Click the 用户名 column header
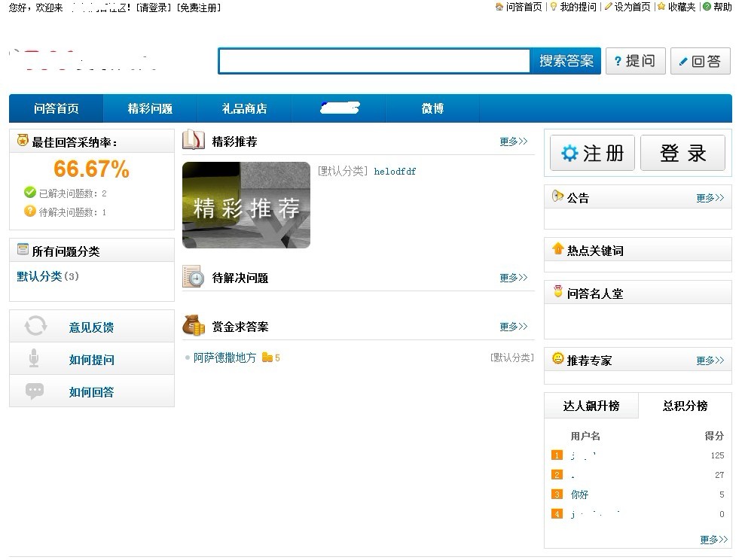 (x=585, y=436)
